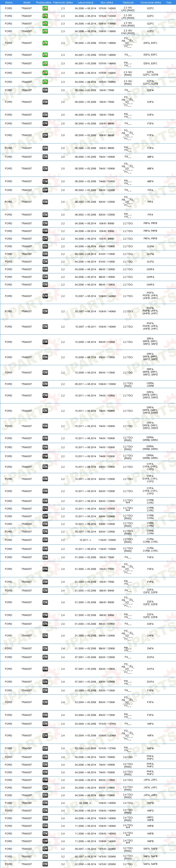
Task: Select the '10.2007 -> 09.2011' production years cell
Action: 85,327
